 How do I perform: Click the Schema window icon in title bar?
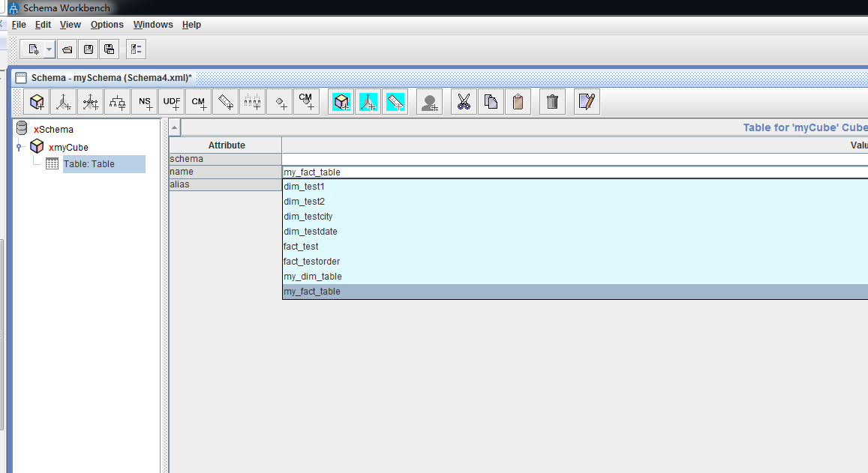tap(21, 77)
